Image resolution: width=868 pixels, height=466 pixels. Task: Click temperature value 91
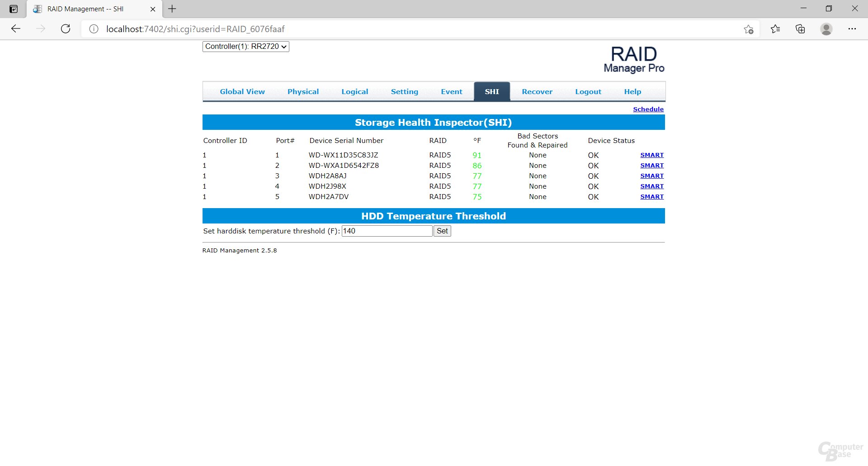tap(477, 155)
